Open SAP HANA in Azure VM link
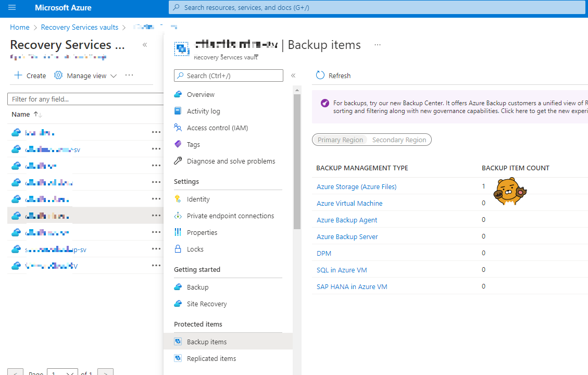 (352, 287)
